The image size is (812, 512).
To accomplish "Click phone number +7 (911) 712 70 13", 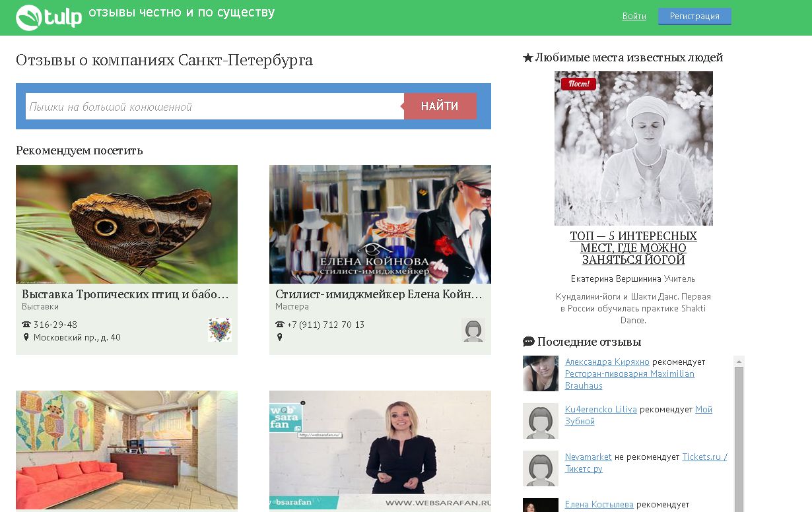I will point(325,325).
